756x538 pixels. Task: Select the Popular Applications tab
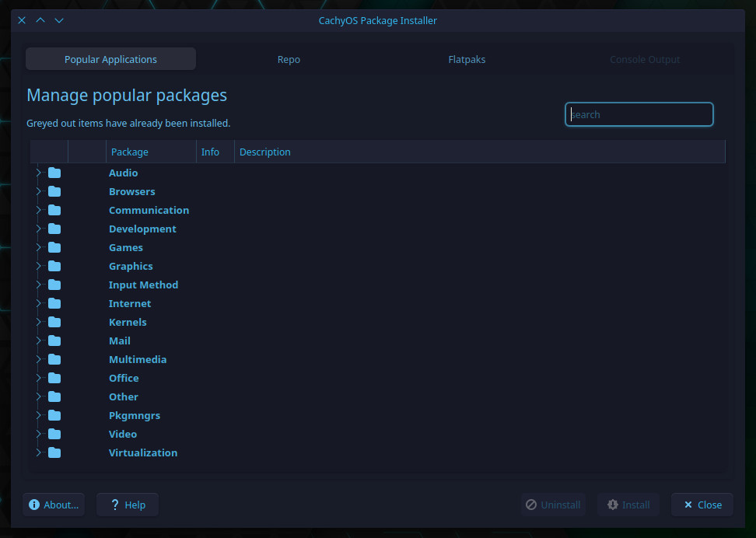[x=111, y=59]
